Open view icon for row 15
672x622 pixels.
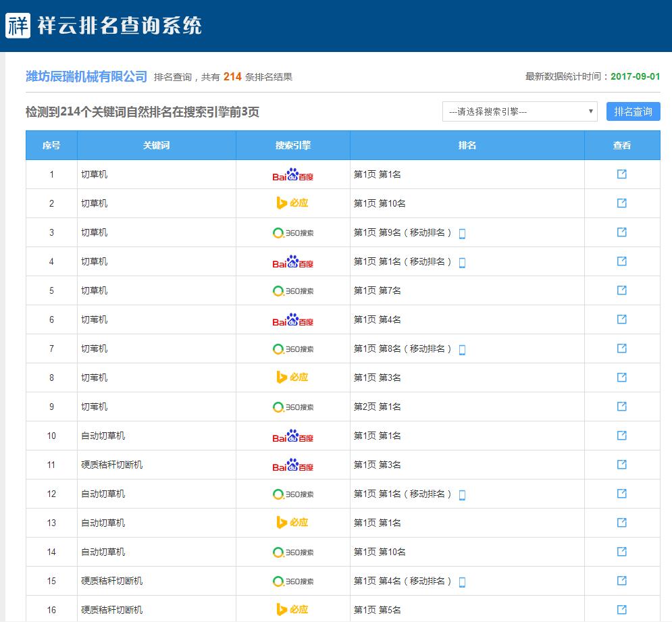point(621,581)
